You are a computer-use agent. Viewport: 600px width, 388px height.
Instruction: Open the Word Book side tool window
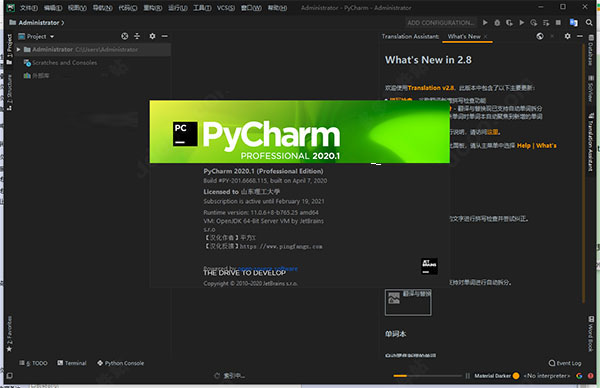(591, 334)
